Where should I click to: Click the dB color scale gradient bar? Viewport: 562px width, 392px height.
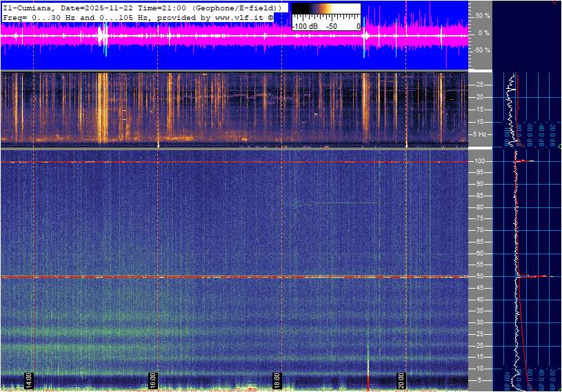coord(325,10)
